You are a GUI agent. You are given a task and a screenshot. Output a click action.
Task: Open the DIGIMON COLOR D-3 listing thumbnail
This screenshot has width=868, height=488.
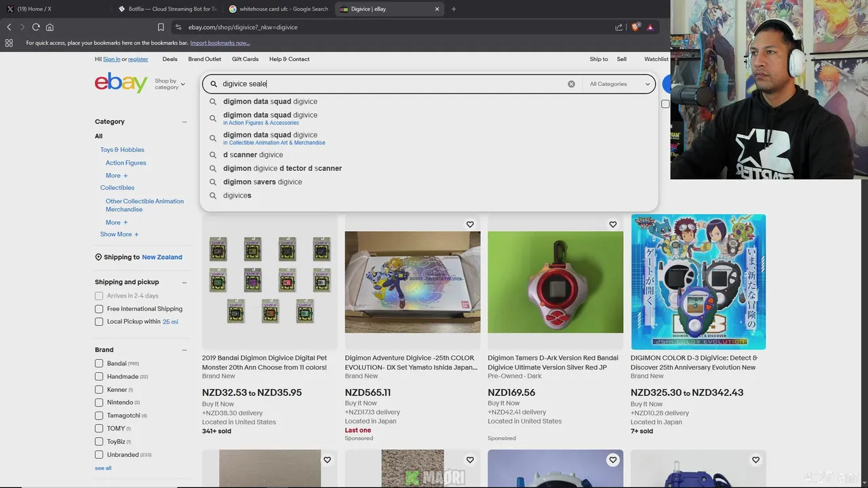tap(698, 282)
